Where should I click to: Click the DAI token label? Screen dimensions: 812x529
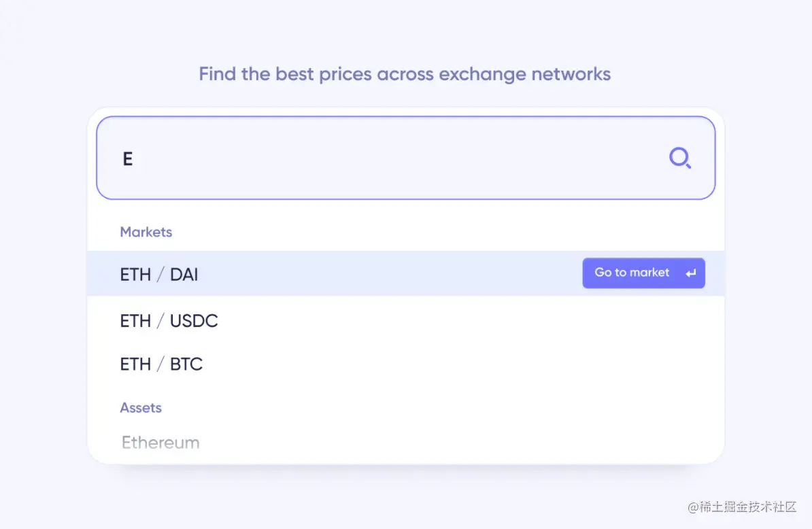pyautogui.click(x=184, y=275)
